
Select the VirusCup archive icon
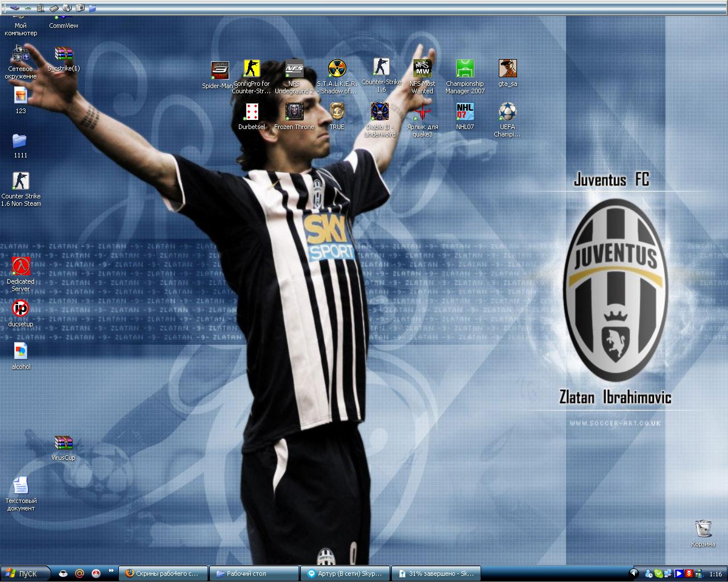click(63, 447)
